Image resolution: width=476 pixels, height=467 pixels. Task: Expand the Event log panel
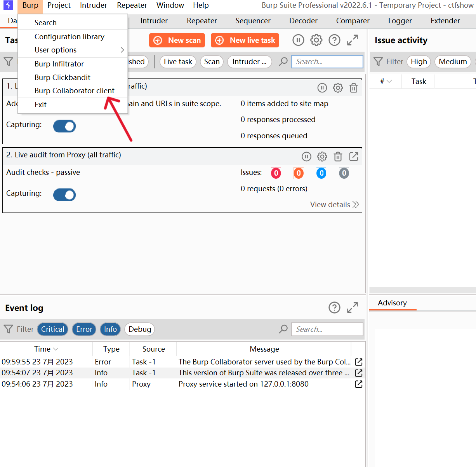(x=353, y=308)
